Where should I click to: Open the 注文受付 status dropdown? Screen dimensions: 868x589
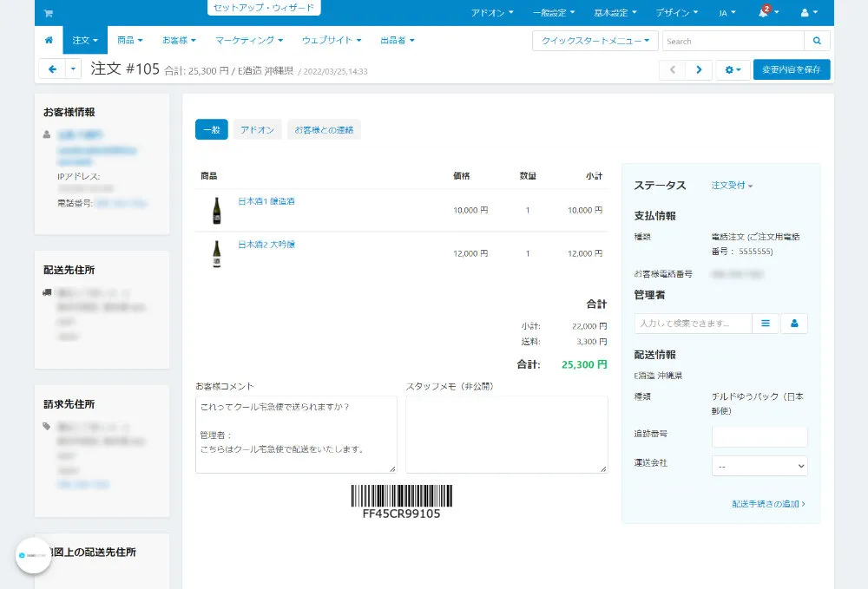(x=730, y=185)
